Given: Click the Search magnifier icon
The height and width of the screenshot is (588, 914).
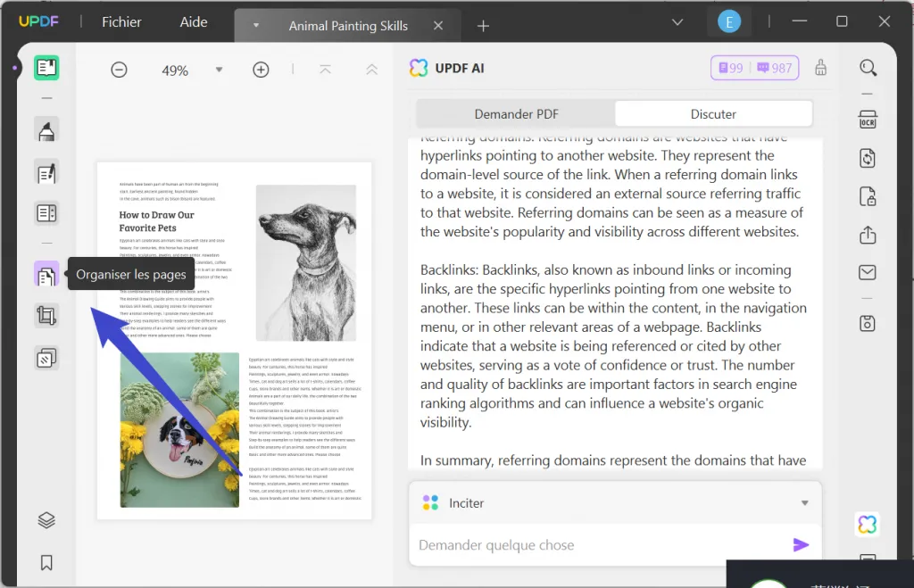Looking at the screenshot, I should point(867,67).
